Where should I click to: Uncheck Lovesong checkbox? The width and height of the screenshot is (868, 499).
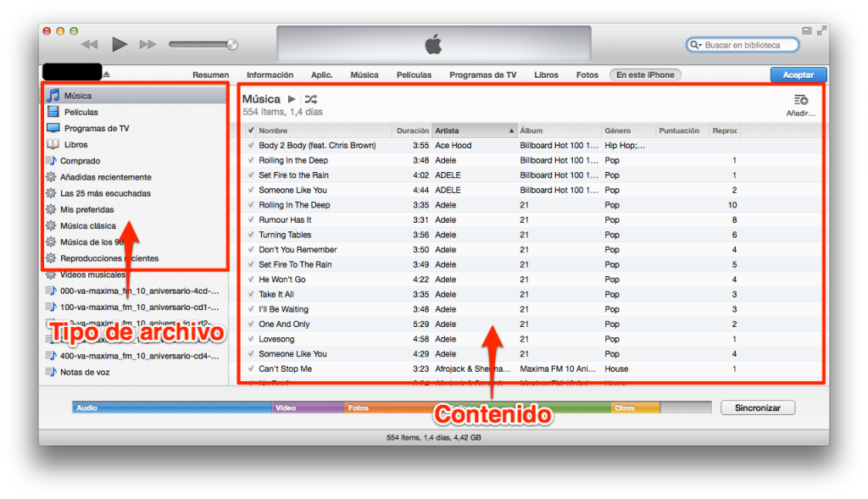coord(251,339)
